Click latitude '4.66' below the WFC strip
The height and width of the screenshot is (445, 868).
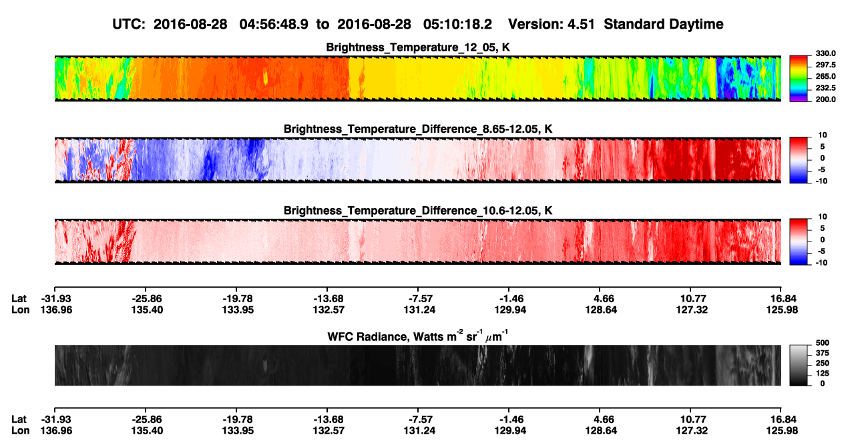pos(603,419)
